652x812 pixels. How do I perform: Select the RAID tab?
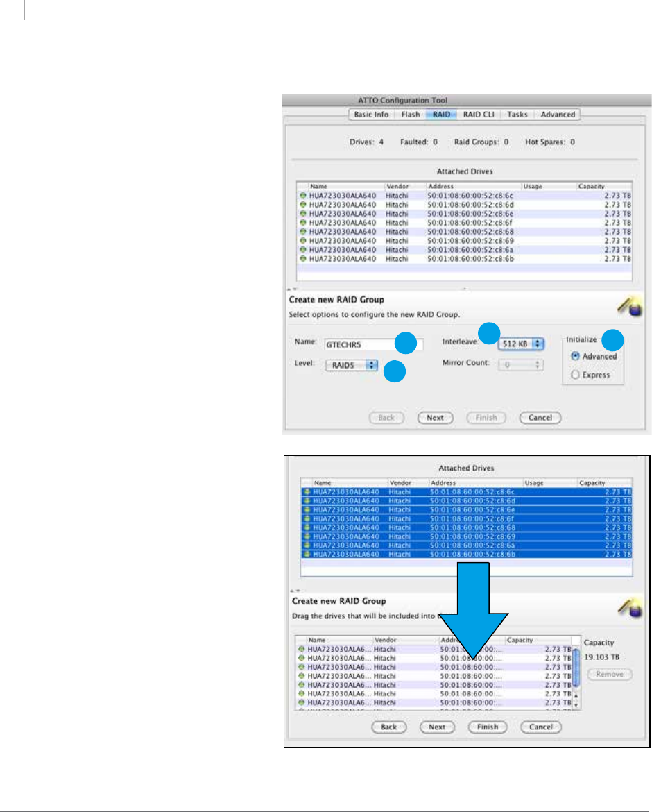coord(441,115)
